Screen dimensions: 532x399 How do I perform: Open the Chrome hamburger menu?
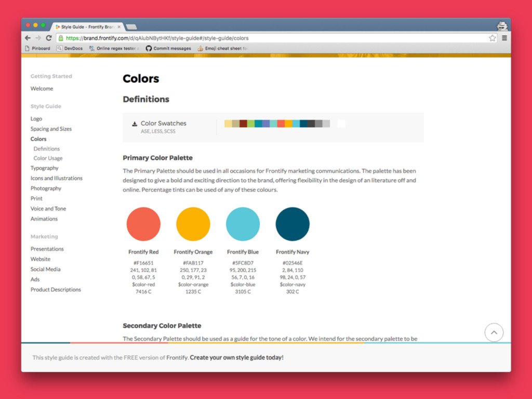[x=504, y=38]
